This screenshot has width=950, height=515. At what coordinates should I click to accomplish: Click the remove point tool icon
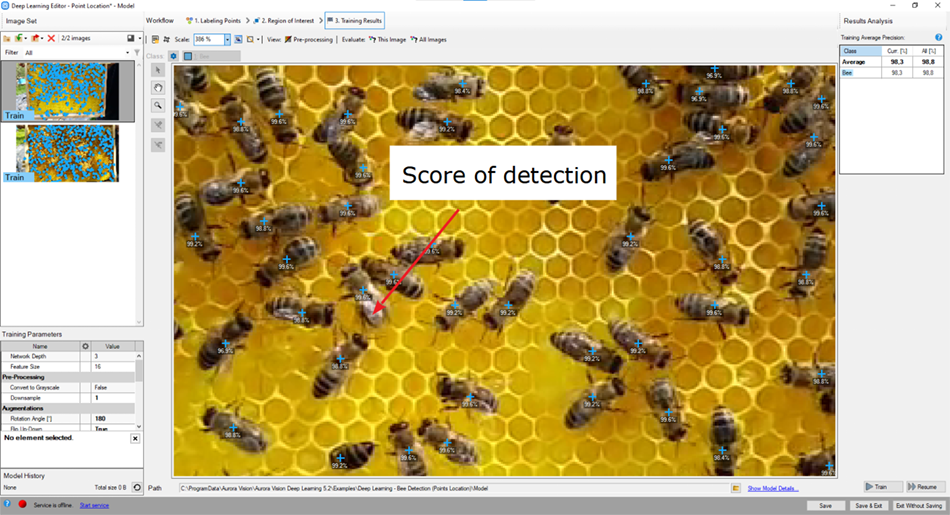pos(158,145)
